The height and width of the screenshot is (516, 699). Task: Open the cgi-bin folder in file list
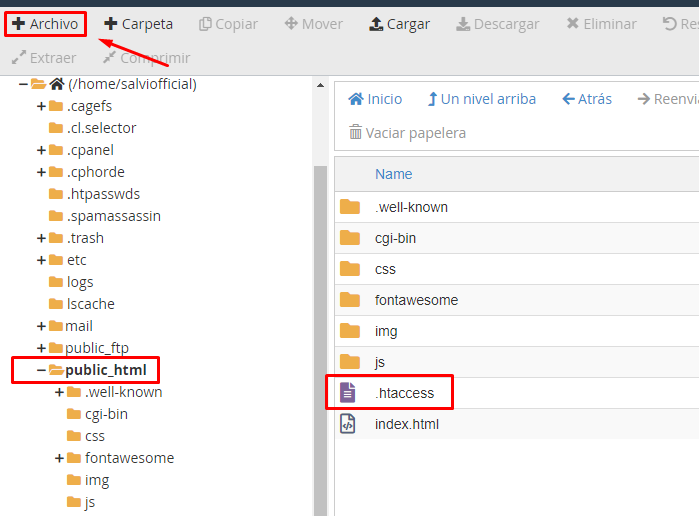click(x=395, y=238)
